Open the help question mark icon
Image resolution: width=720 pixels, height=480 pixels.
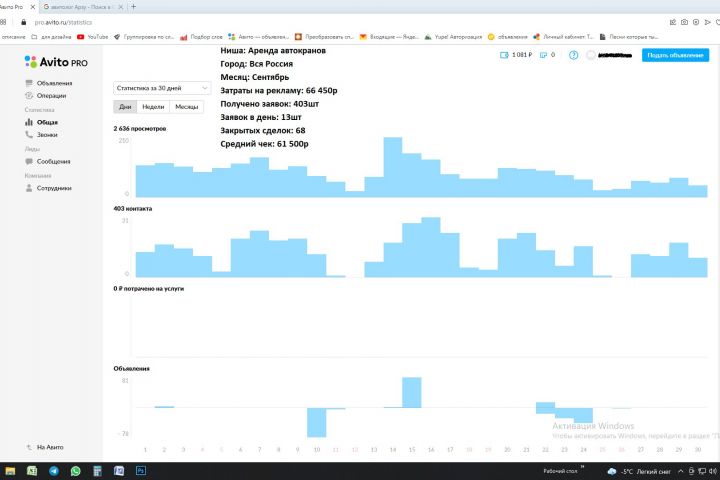click(574, 55)
